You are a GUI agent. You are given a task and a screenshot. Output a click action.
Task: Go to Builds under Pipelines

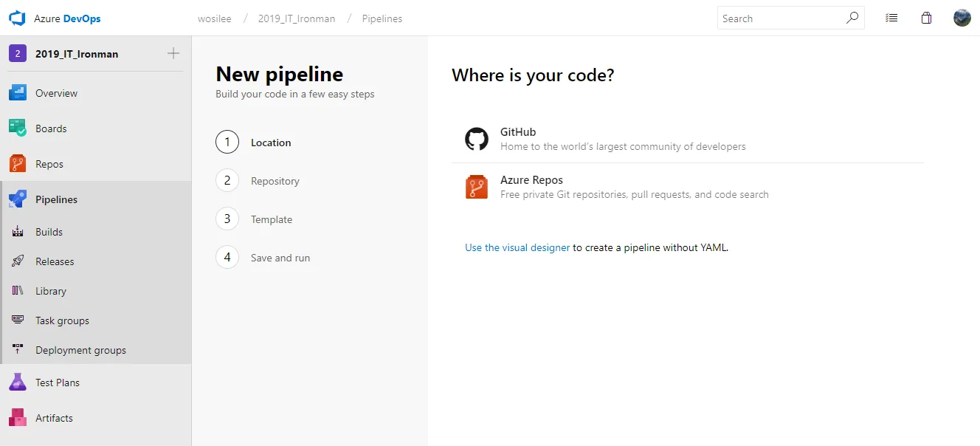click(x=49, y=232)
